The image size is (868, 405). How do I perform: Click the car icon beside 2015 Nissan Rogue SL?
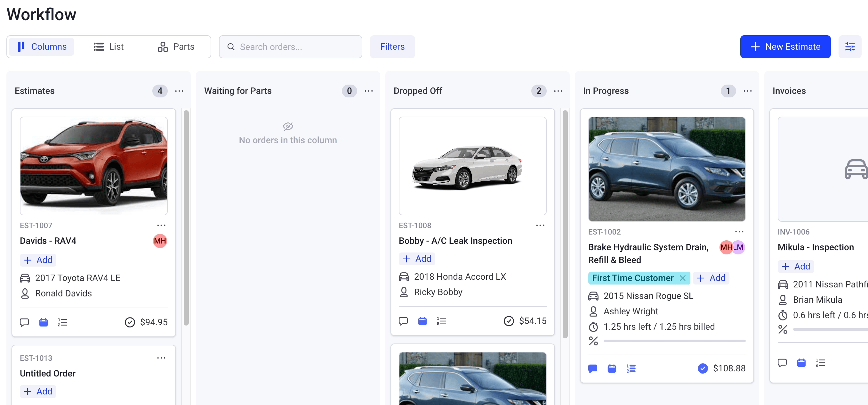pyautogui.click(x=593, y=296)
